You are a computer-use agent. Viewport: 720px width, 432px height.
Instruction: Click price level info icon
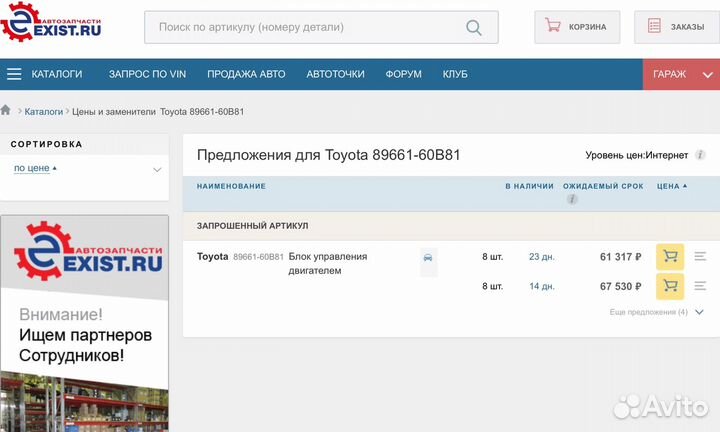point(700,155)
